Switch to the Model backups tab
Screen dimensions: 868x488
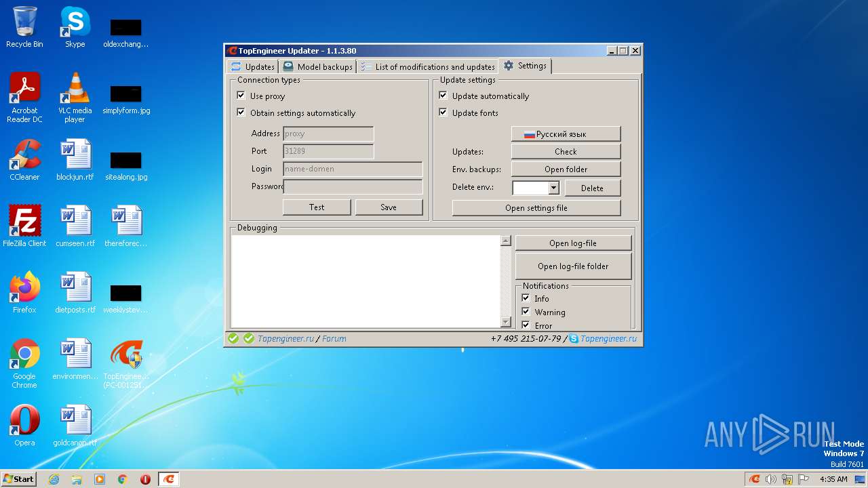click(317, 66)
